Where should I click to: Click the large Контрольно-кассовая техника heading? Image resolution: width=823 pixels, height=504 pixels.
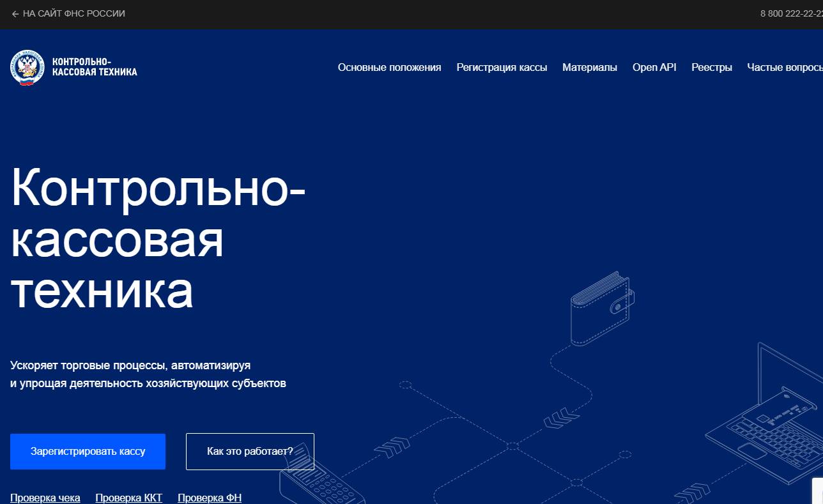pyautogui.click(x=158, y=239)
